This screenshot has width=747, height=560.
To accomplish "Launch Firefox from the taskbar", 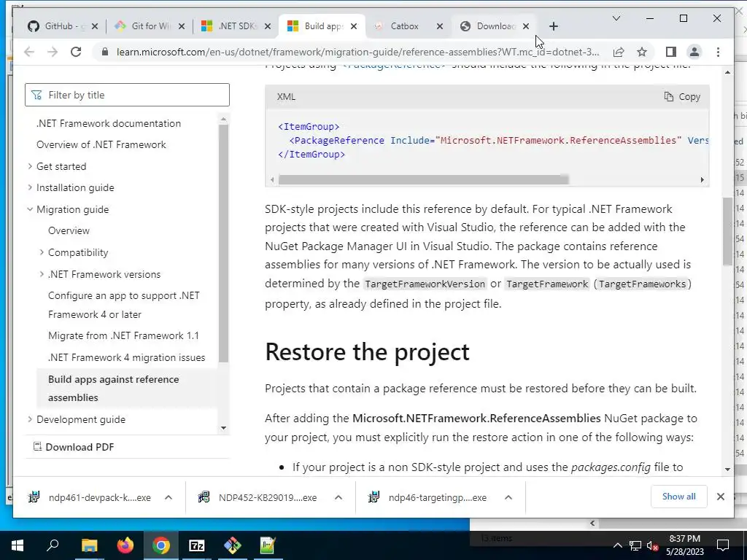I will coord(125,545).
